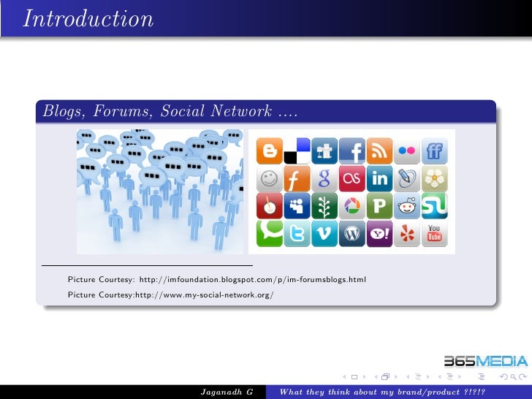Image resolution: width=532 pixels, height=399 pixels.
Task: Click the blue people speech-bubbles image
Action: pos(160,191)
